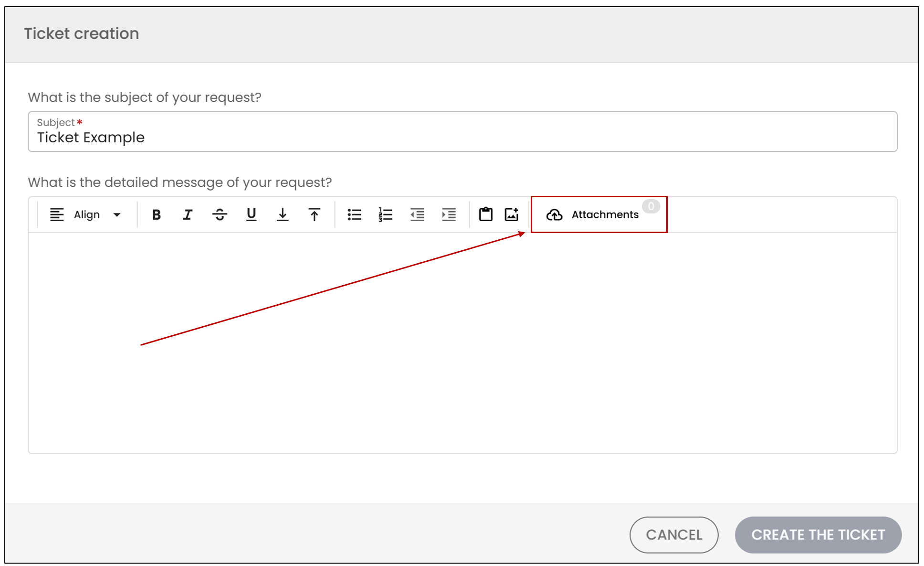Click the Align dropdown arrow
The image size is (924, 566).
pos(117,215)
